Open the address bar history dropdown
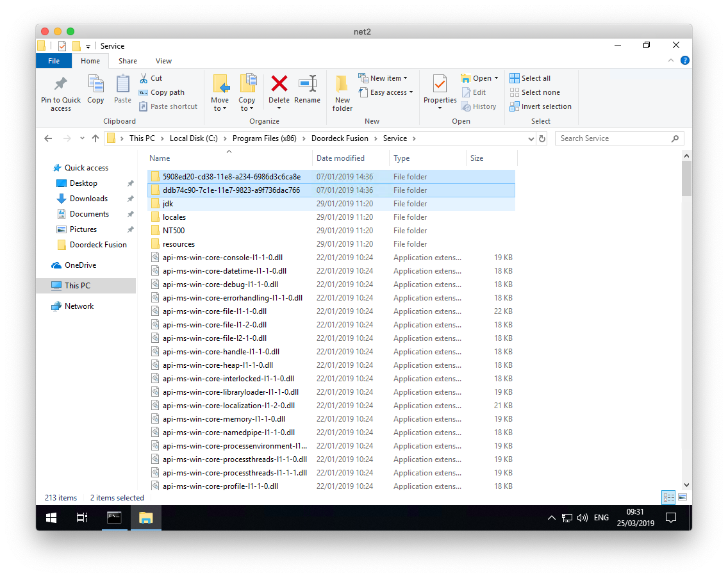728x578 pixels. tap(531, 138)
